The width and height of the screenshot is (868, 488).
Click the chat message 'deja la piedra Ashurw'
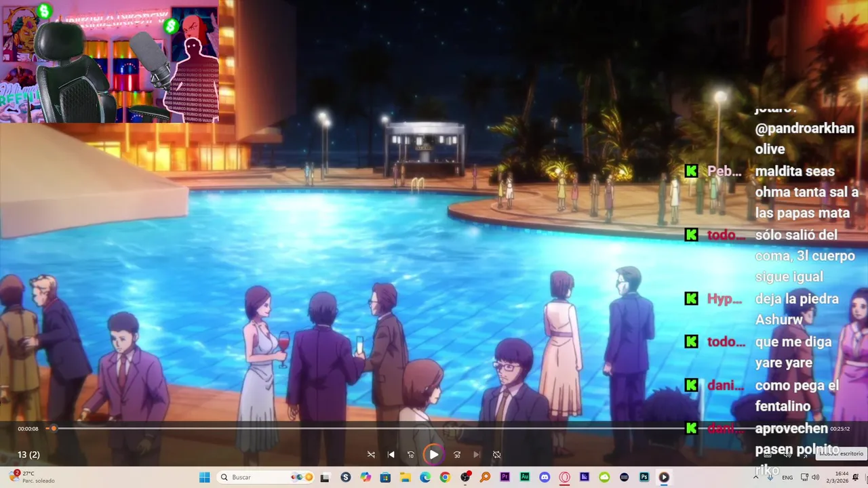click(797, 309)
